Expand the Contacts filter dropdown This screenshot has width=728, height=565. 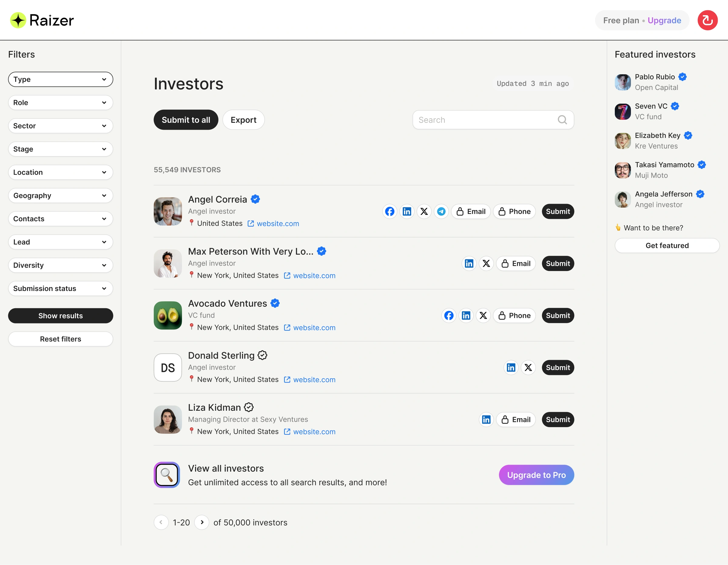(61, 219)
